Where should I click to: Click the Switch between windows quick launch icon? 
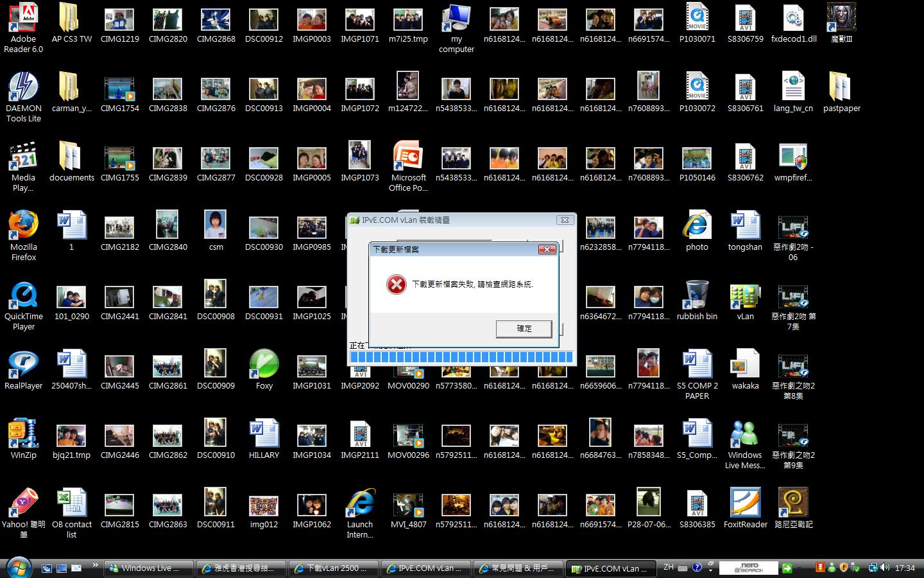pyautogui.click(x=46, y=568)
